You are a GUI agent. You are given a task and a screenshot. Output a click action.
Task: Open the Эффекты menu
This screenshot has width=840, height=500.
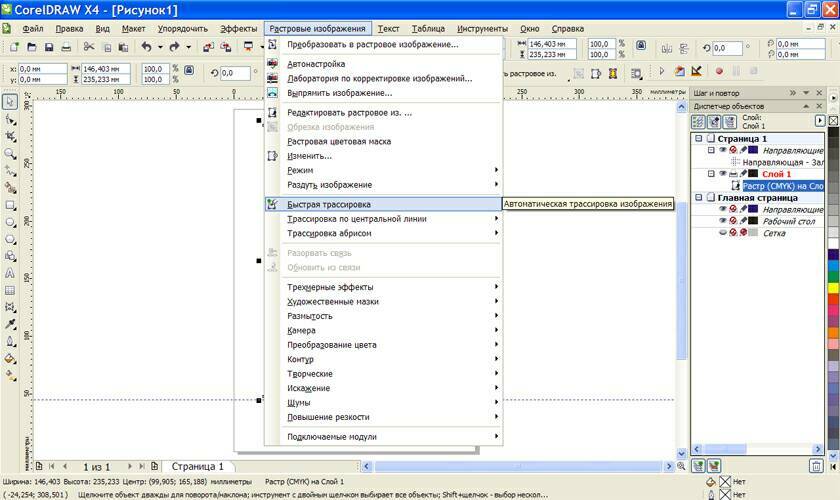pyautogui.click(x=238, y=29)
